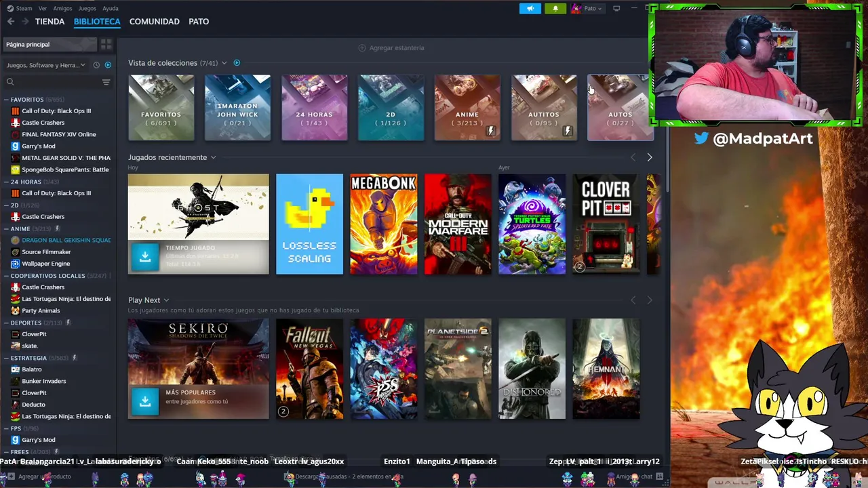
Task: Collapse the 2D category in sidebar
Action: [6, 205]
